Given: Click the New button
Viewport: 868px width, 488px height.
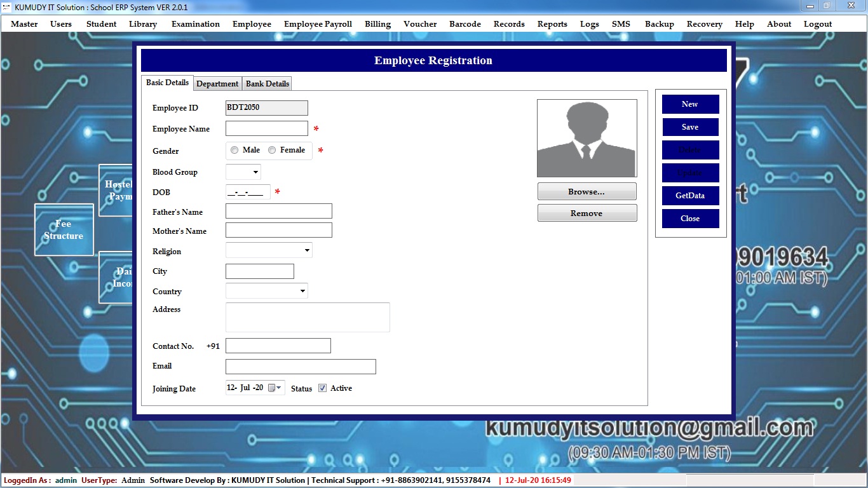Looking at the screenshot, I should [690, 104].
